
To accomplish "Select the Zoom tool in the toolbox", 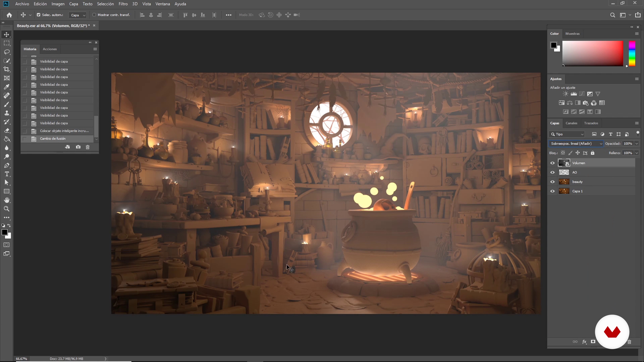I will click(x=7, y=209).
